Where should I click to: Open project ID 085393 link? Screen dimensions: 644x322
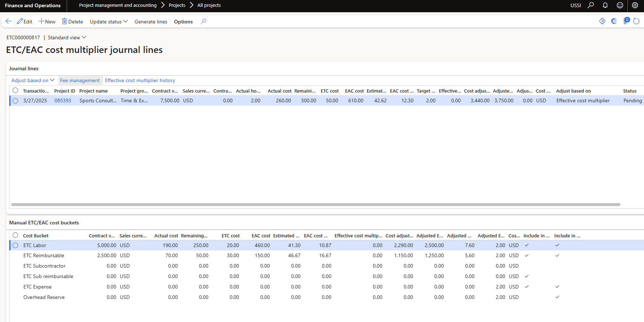click(63, 100)
